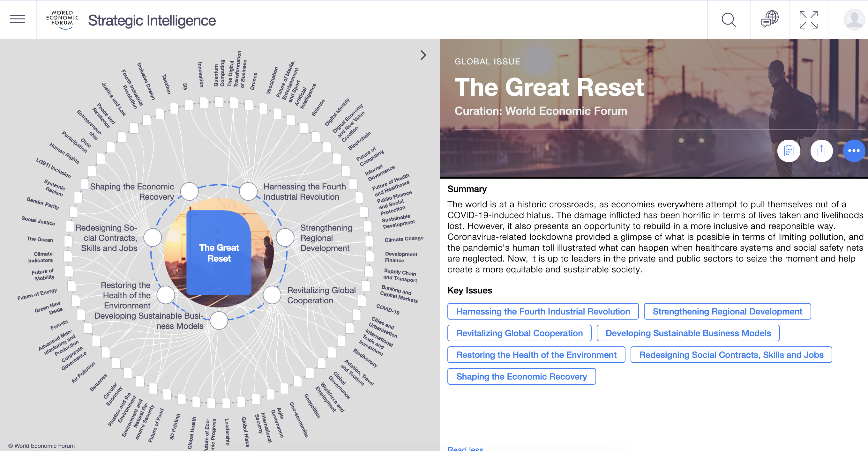
Task: Open the blue three-dots more options button
Action: (854, 151)
